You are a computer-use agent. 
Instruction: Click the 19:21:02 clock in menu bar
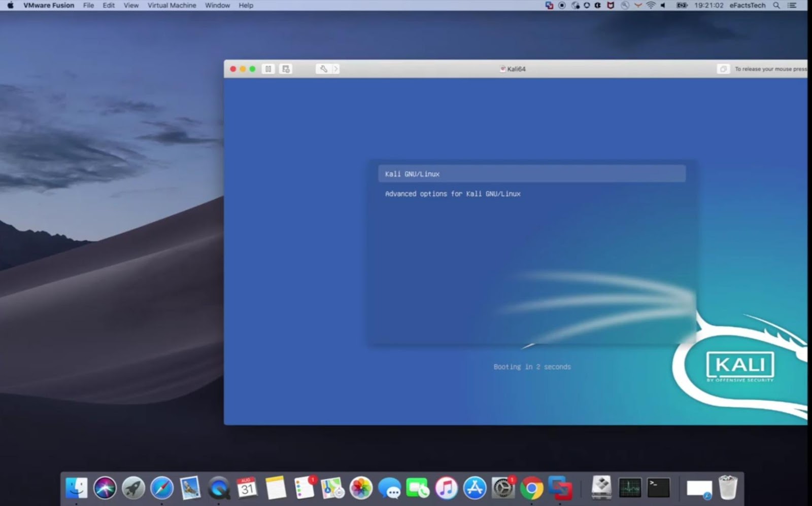click(x=708, y=5)
